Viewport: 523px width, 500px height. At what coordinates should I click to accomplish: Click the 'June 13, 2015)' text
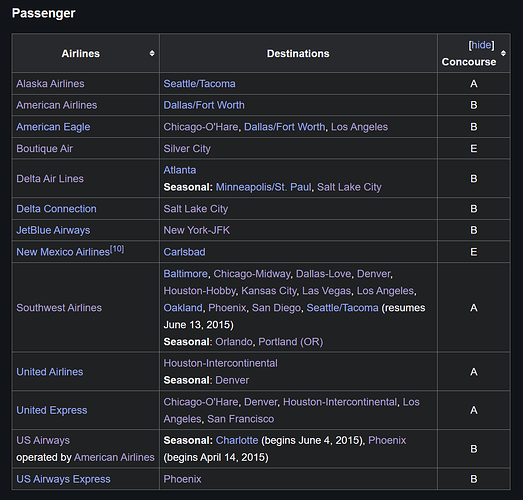198,325
